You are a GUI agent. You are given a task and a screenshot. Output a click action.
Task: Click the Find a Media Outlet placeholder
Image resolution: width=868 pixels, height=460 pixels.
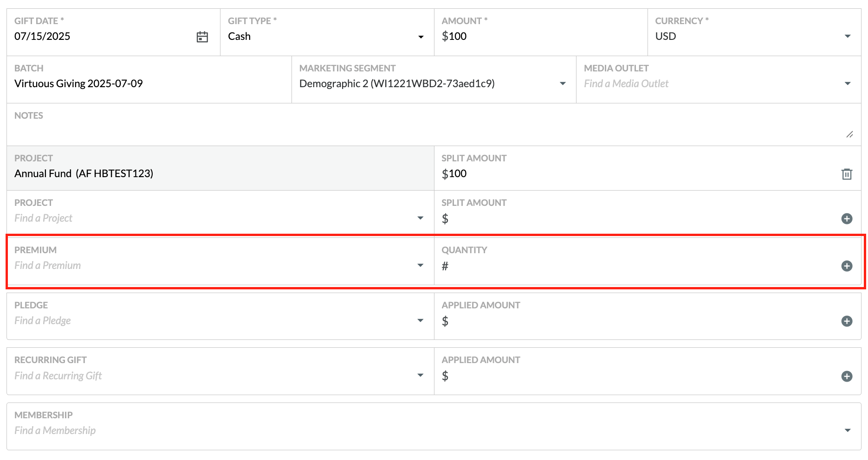point(626,83)
